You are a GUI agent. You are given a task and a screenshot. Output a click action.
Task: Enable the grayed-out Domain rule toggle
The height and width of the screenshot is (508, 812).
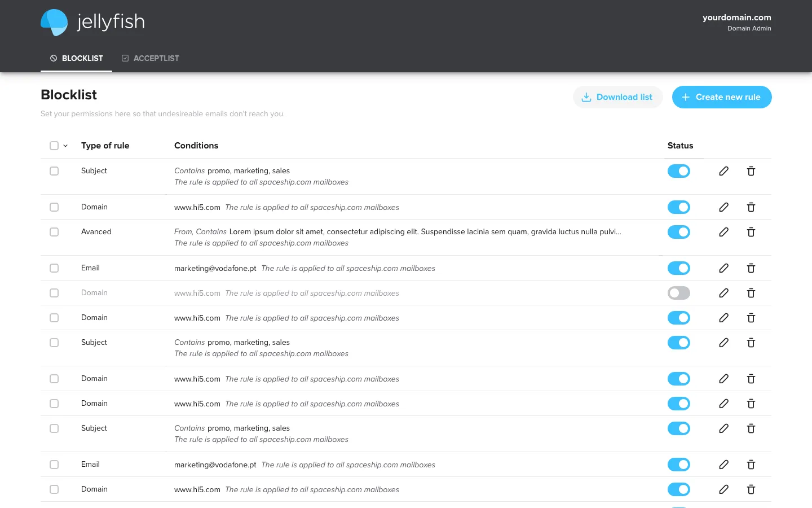pyautogui.click(x=678, y=293)
